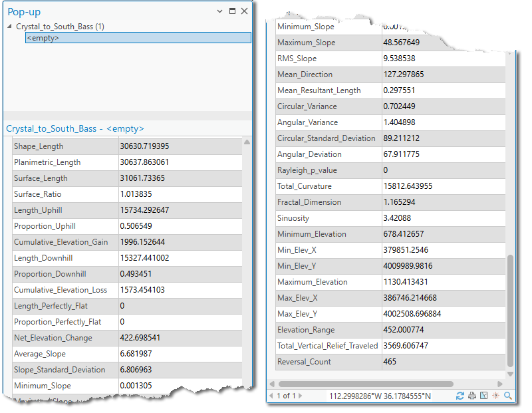The image size is (532, 413).
Task: Click the select feature icon in pop-up footer
Action: pos(484,396)
